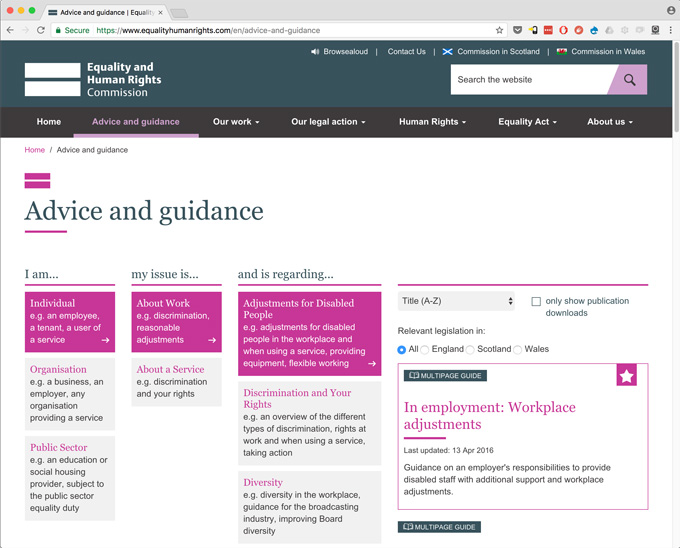
Task: Tick only show publication downloads checkbox
Action: (536, 301)
